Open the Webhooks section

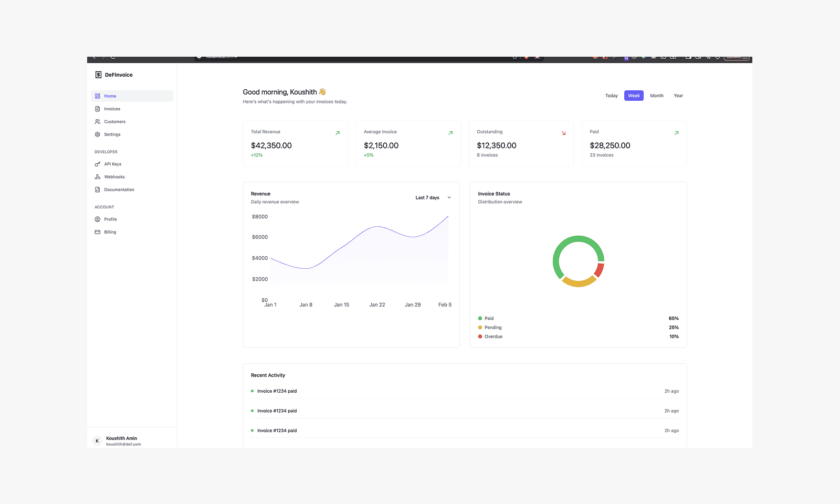(113, 176)
